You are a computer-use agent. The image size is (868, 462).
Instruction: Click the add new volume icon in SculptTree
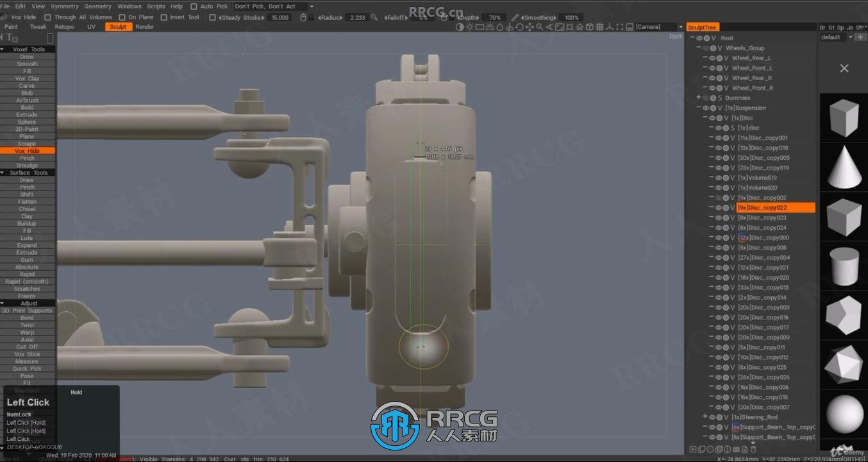[x=692, y=449]
